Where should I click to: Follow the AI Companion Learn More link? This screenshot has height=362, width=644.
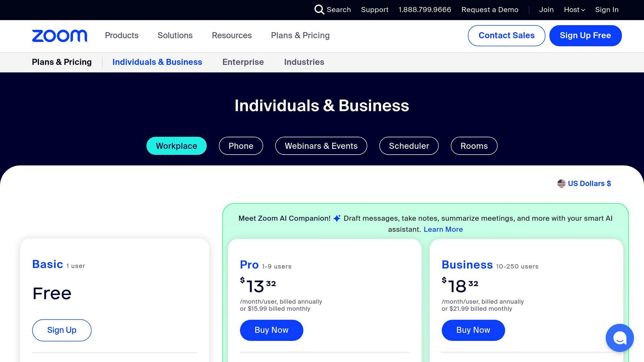click(x=443, y=229)
